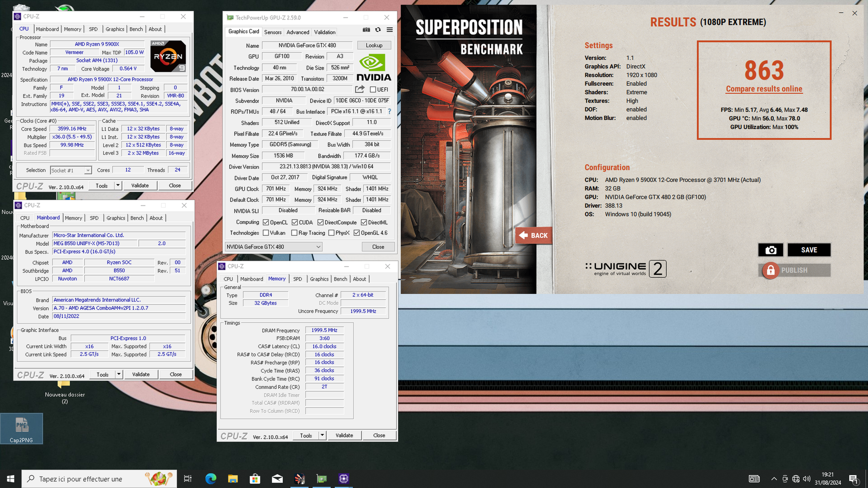Click the 863 score value
The image size is (868, 488).
[764, 70]
